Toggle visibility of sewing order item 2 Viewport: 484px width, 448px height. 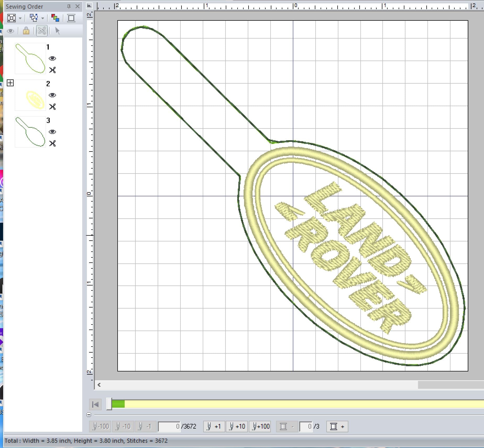[52, 95]
